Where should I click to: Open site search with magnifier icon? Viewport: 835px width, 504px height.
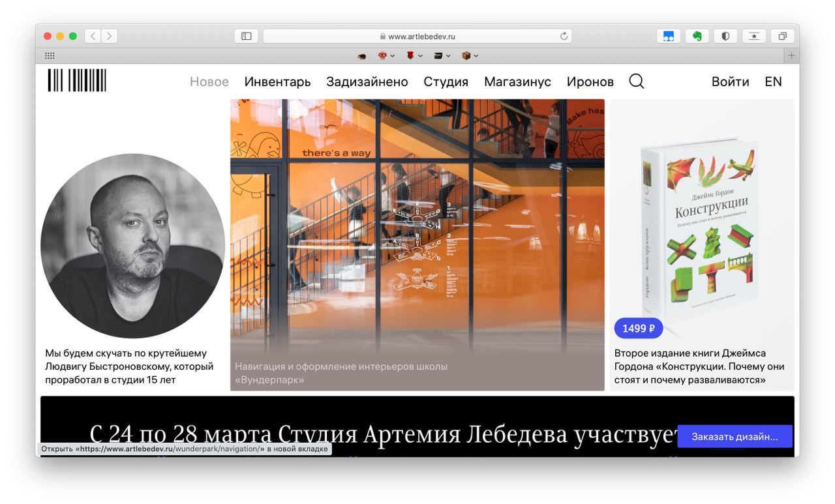[637, 82]
